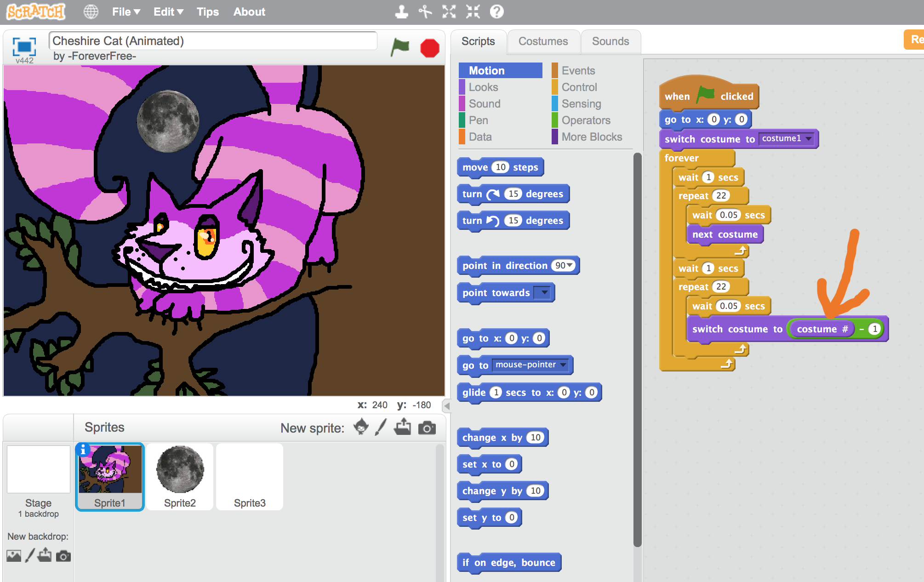
Task: Upload backdrop from file
Action: (45, 555)
